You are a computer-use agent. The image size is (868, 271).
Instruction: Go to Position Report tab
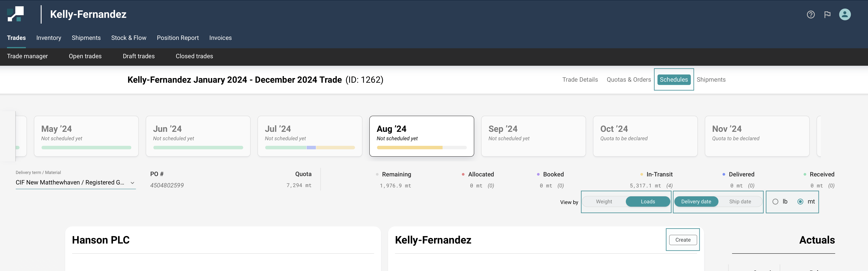pos(178,38)
